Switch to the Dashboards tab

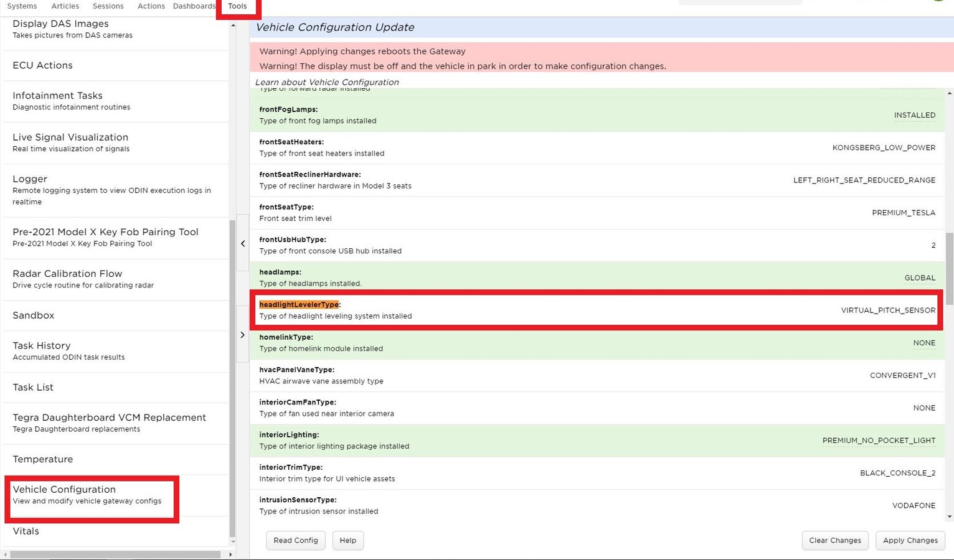194,6
